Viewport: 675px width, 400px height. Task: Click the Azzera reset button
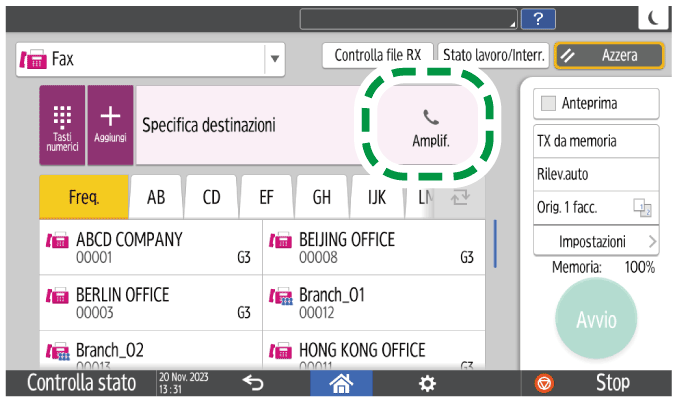click(609, 56)
